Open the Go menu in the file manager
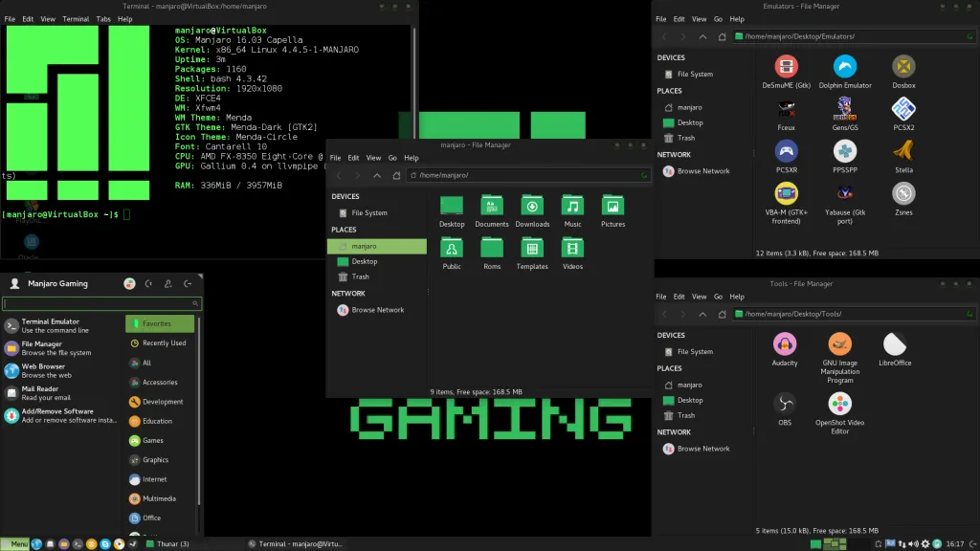980x551 pixels. tap(391, 157)
